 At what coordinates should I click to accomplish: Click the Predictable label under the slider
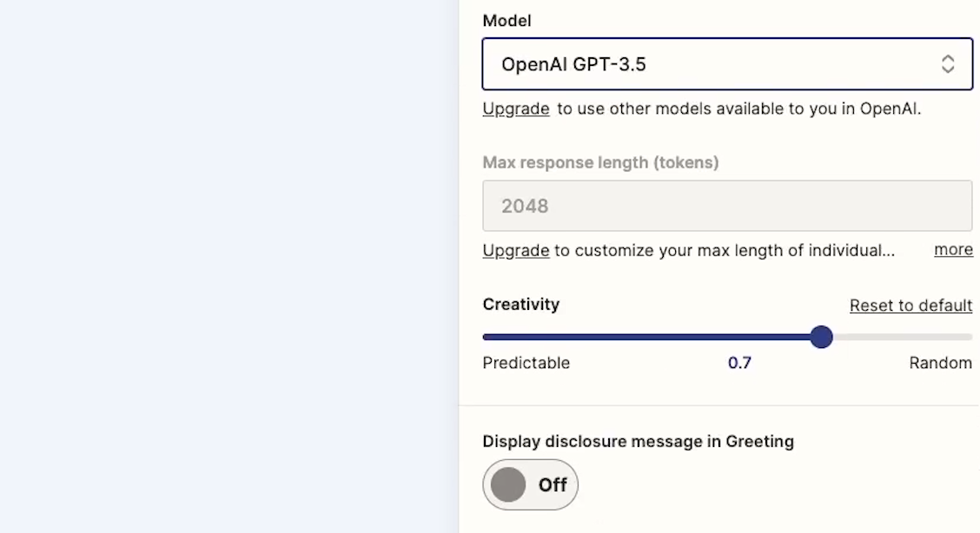(x=526, y=363)
